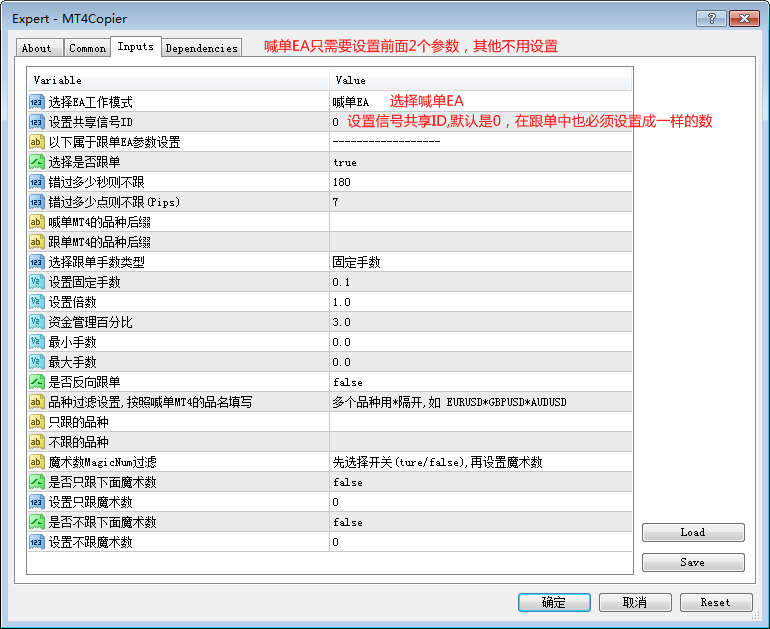770x629 pixels.
Task: Switch to the Common tab
Action: 87,48
